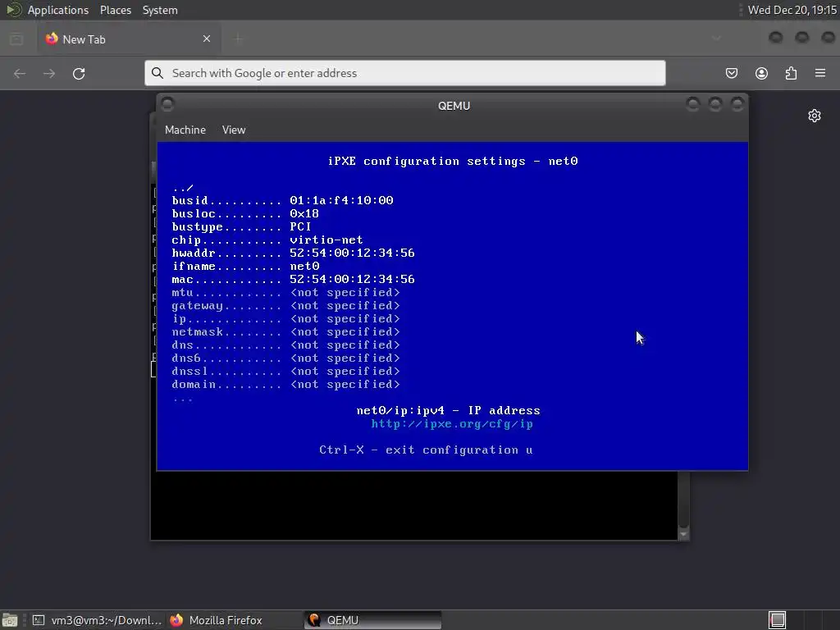Open the Pocket save icon in Firefox
This screenshot has width=840, height=630.
(x=731, y=73)
